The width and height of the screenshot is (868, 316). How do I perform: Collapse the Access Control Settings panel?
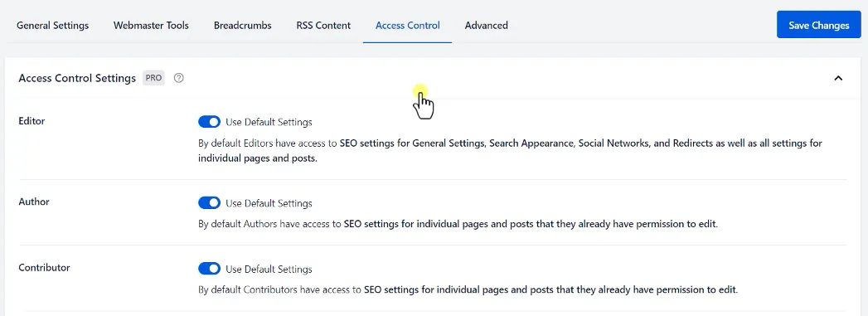(x=838, y=78)
